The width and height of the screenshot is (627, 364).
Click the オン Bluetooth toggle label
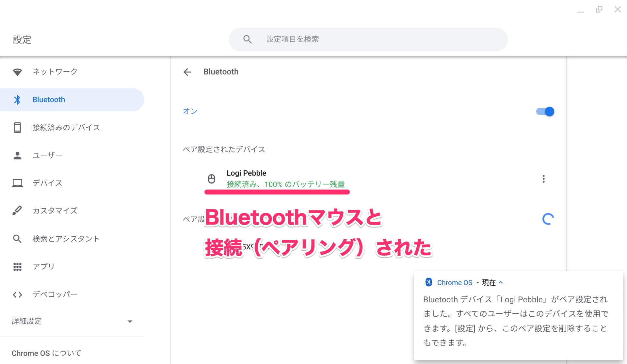click(x=189, y=111)
